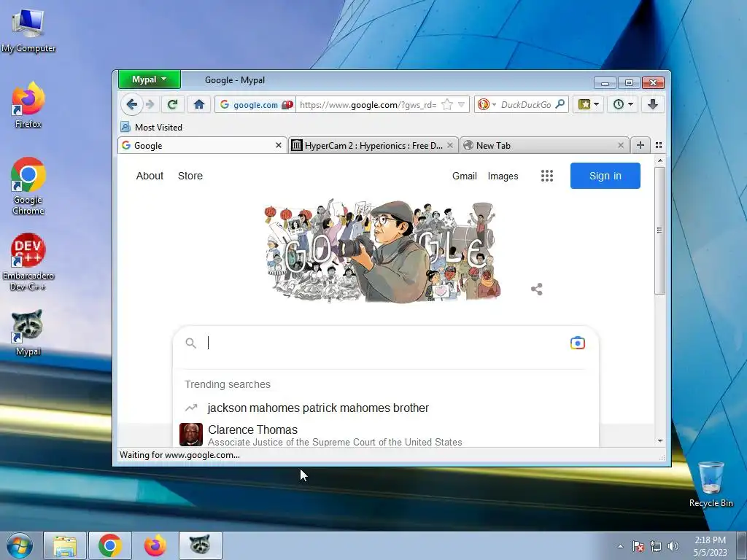Open the Windows Start menu orb

click(x=20, y=545)
